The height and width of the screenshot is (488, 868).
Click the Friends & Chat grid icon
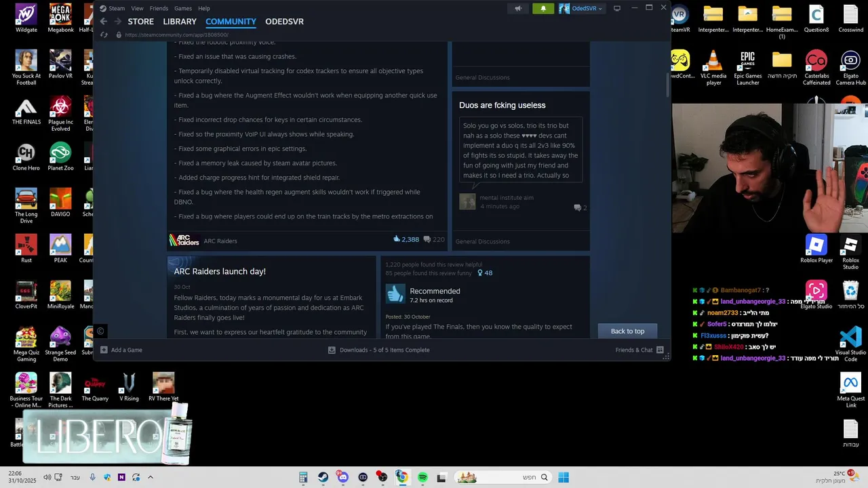point(660,350)
